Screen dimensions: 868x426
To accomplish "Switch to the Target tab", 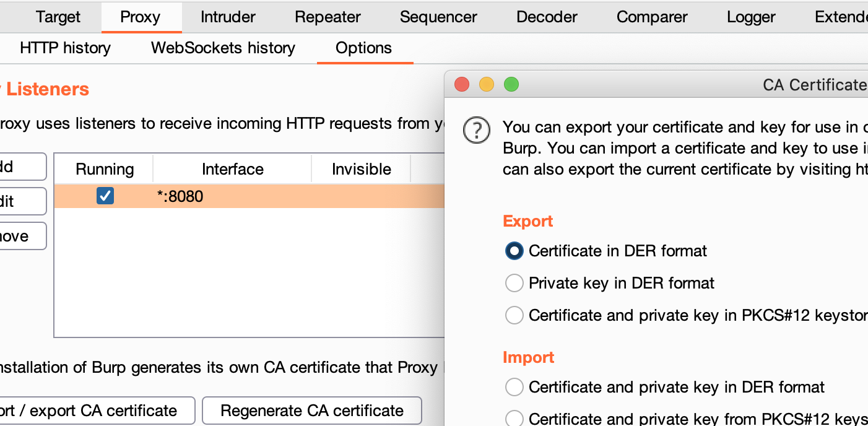I will coord(58,17).
